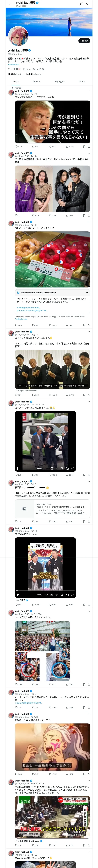Follow the @airi_fact_555 account
This screenshot has width=98, height=868.
pyautogui.click(x=84, y=41)
